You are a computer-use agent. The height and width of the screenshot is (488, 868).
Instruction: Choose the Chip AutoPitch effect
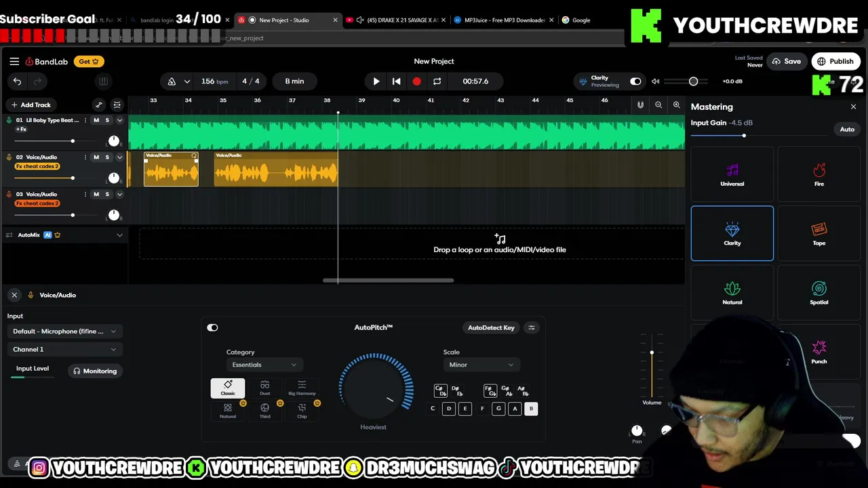tap(302, 411)
